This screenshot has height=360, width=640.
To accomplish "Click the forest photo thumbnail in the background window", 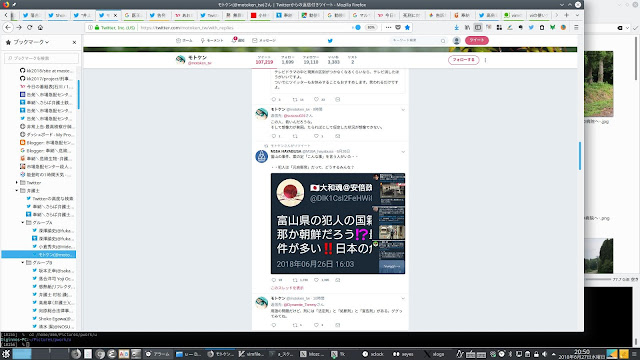I will point(598,84).
